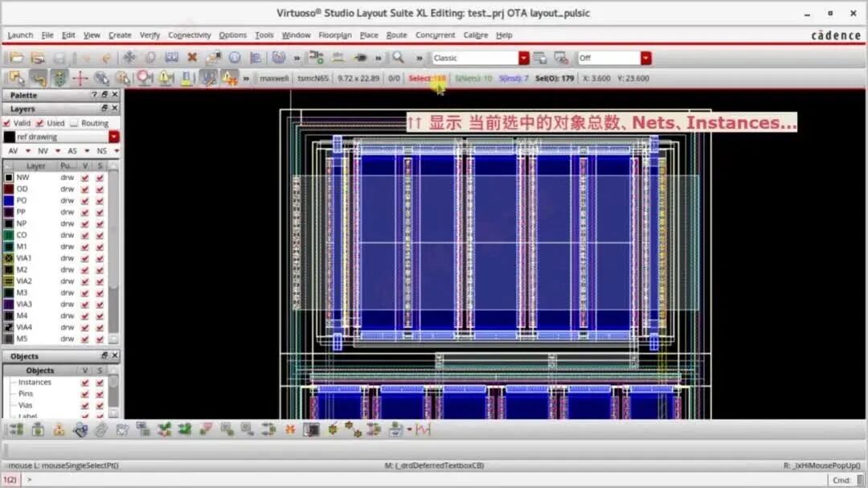This screenshot has height=488, width=868.
Task: Open the Classic workspace dropdown
Action: pyautogui.click(x=524, y=58)
